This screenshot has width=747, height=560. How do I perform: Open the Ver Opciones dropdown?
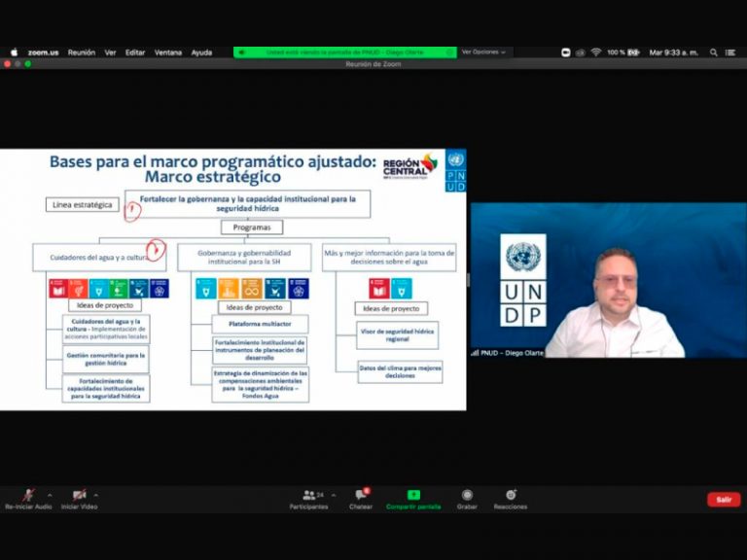pyautogui.click(x=483, y=52)
